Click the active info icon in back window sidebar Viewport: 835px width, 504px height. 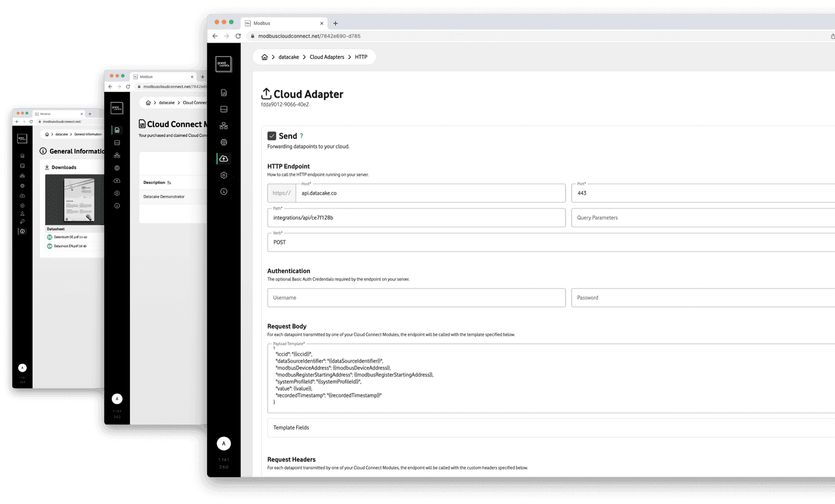(x=22, y=232)
